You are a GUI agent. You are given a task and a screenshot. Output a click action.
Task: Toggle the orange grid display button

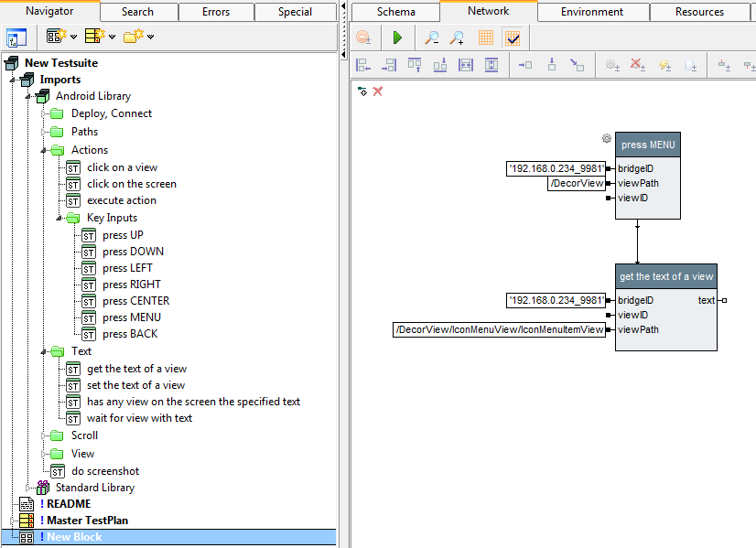485,38
